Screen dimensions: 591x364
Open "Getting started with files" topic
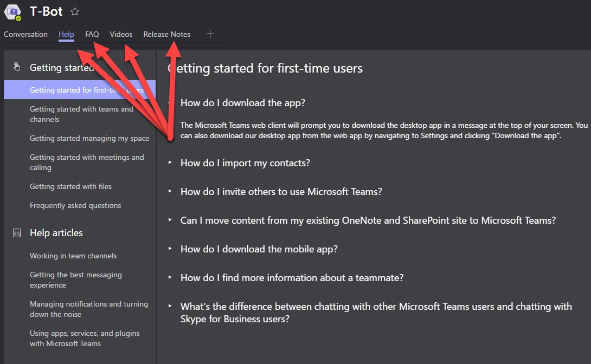pos(70,186)
